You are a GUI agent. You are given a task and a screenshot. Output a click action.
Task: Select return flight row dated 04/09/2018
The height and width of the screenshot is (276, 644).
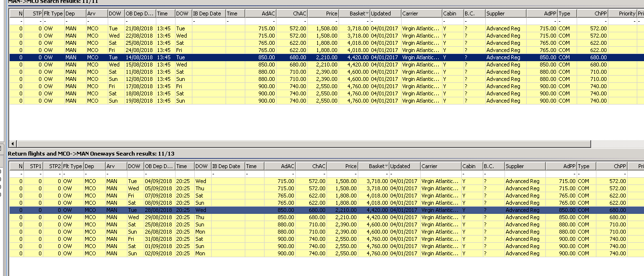[158, 181]
